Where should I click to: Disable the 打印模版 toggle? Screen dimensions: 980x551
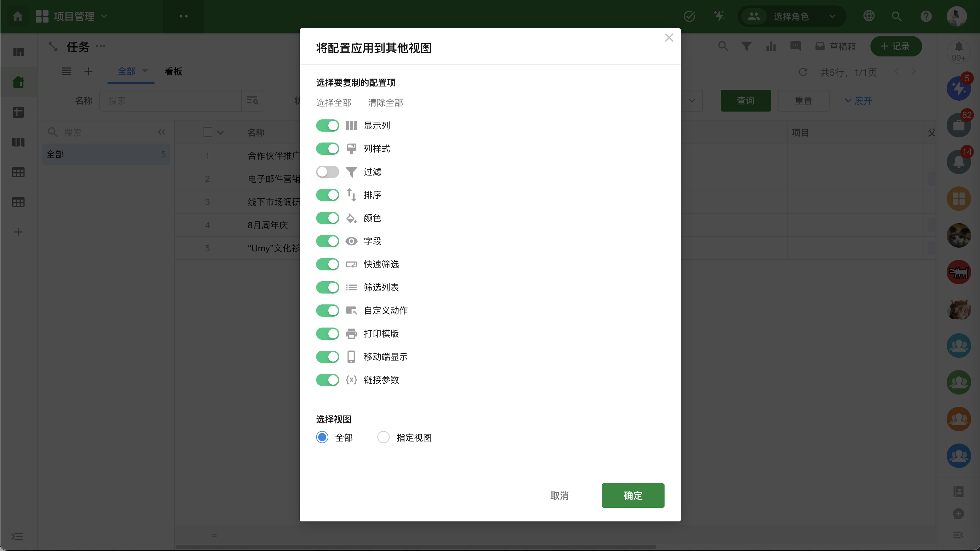point(327,333)
